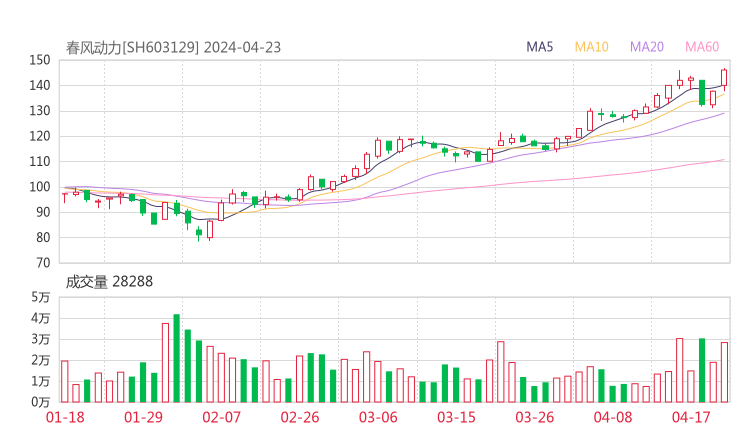
Task: Click the 5万 volume axis label
Action: pos(41,297)
